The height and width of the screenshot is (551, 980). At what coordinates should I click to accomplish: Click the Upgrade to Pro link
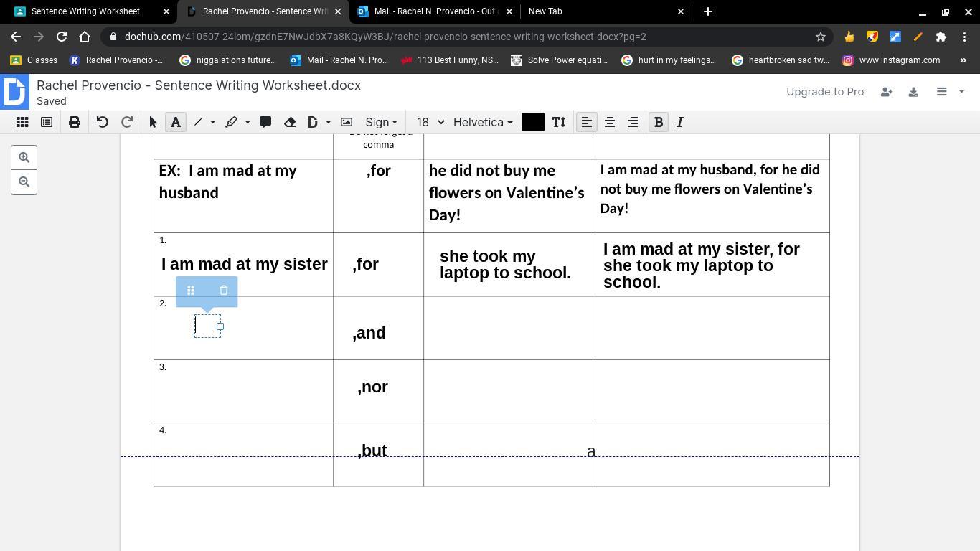[824, 92]
